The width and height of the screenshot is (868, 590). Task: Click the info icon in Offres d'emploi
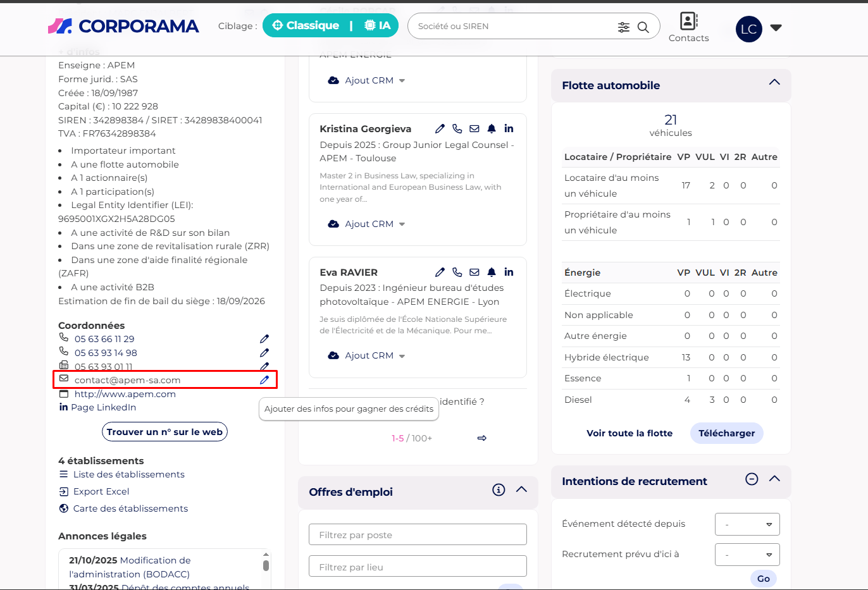499,489
